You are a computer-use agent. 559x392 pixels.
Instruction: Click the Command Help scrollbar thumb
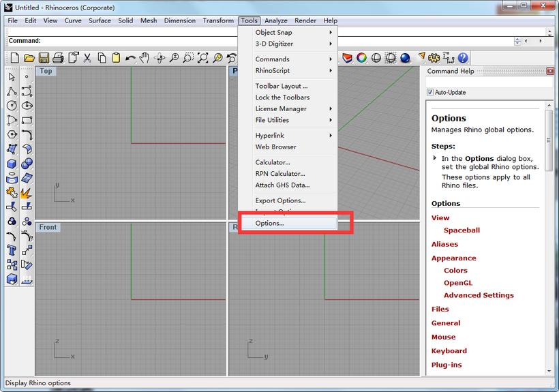549,141
